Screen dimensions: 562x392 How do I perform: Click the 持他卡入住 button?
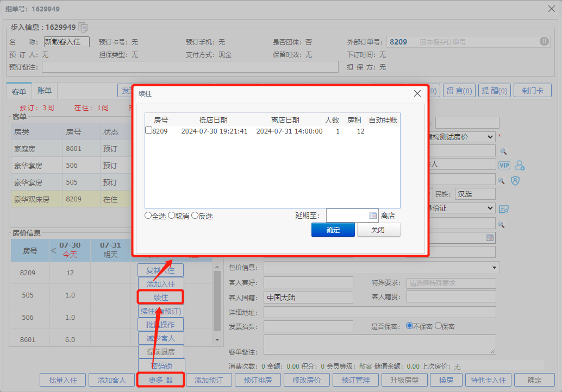[488, 380]
